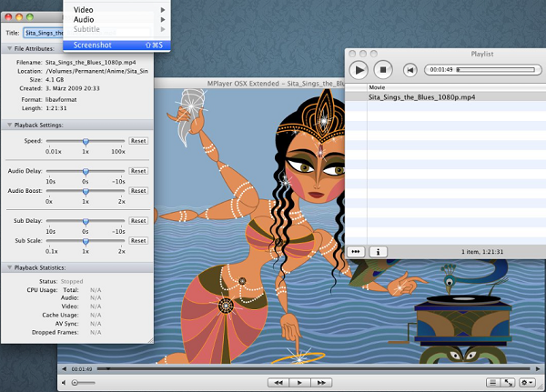Collapse the Playback Settings section
The image size is (546, 392).
click(10, 125)
